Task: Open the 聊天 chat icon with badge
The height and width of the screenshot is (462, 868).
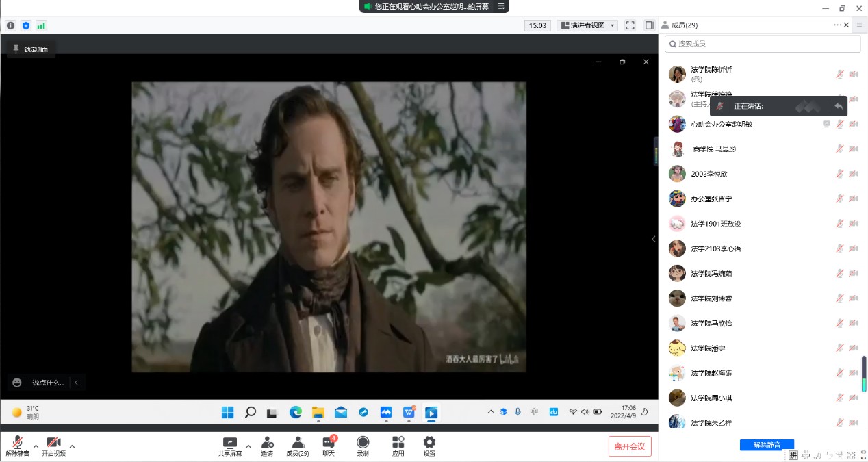Action: pyautogui.click(x=329, y=443)
